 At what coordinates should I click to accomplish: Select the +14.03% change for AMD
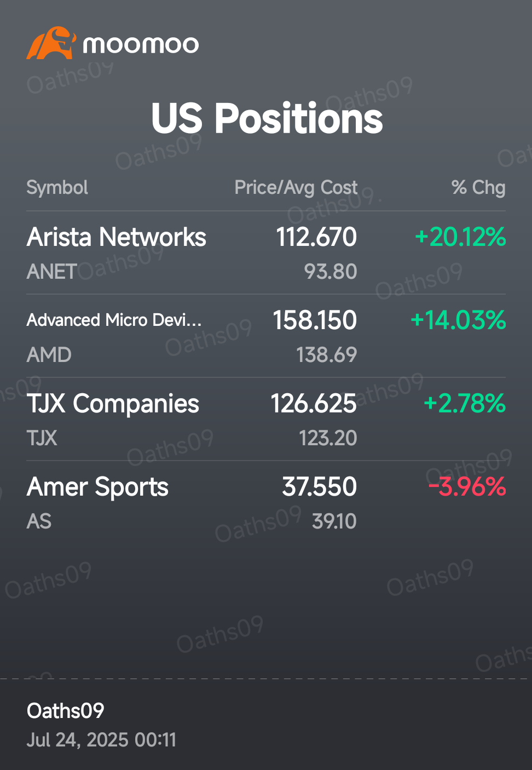pos(458,320)
